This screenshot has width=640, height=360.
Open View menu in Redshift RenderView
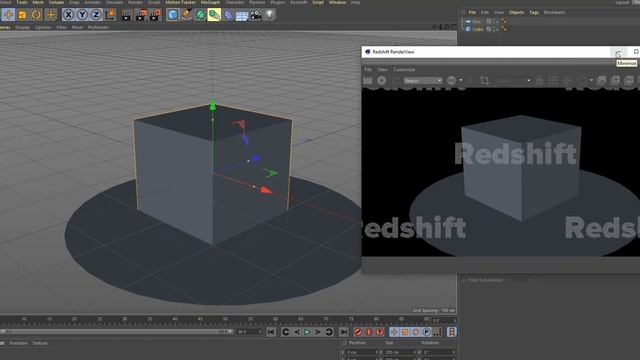pos(382,70)
